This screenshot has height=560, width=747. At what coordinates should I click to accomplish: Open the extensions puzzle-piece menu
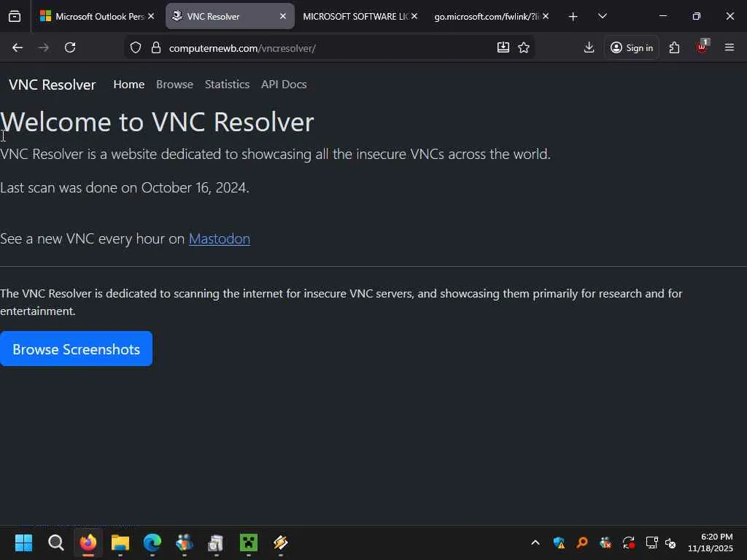[x=674, y=47]
